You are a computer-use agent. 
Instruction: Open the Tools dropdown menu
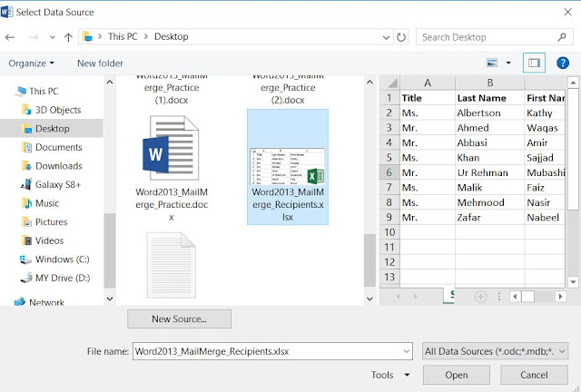point(390,375)
